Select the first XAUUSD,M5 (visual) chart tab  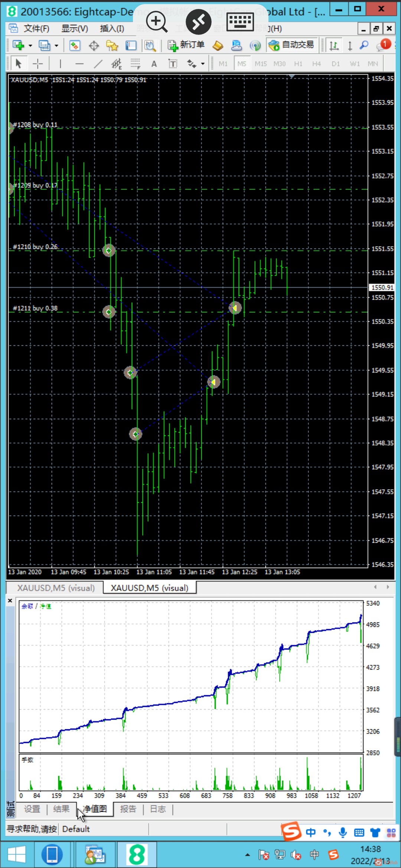[x=56, y=588]
